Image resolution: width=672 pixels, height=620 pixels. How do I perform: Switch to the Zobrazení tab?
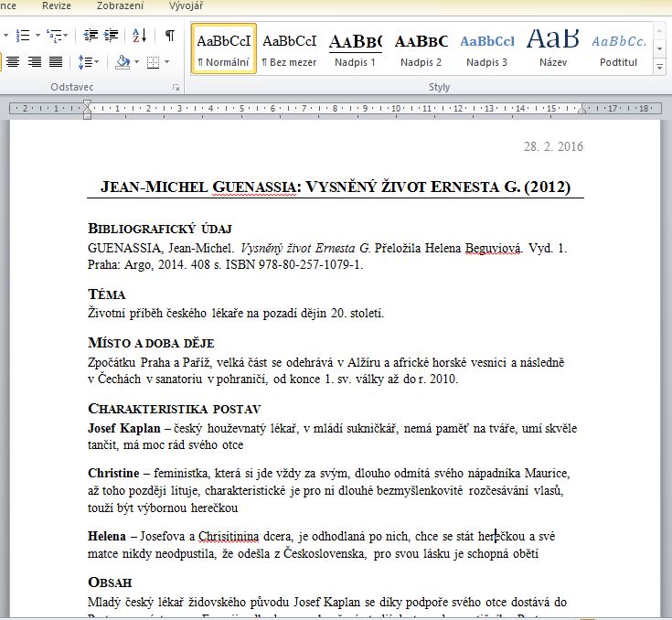(120, 6)
